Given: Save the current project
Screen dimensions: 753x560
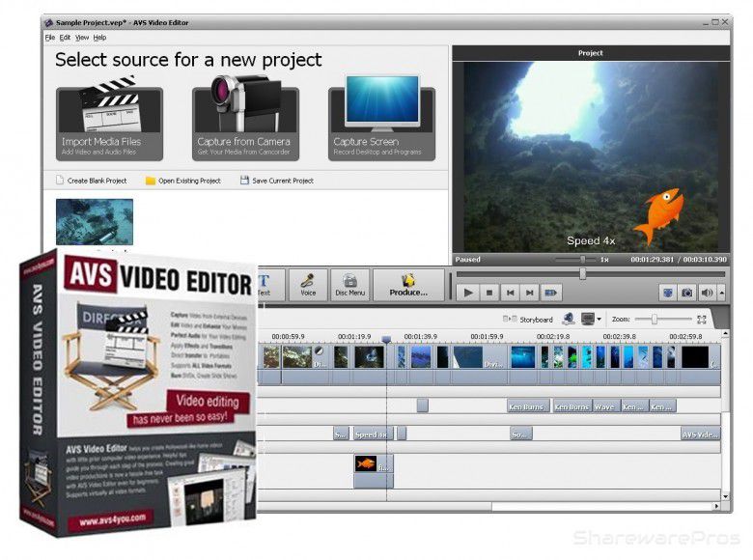Looking at the screenshot, I should [x=277, y=181].
